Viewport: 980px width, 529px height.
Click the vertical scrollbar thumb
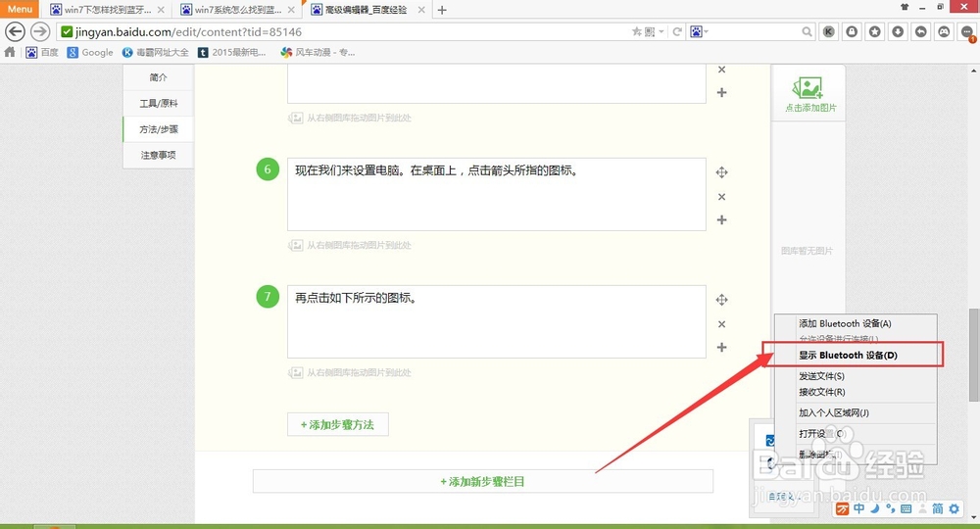pyautogui.click(x=974, y=355)
